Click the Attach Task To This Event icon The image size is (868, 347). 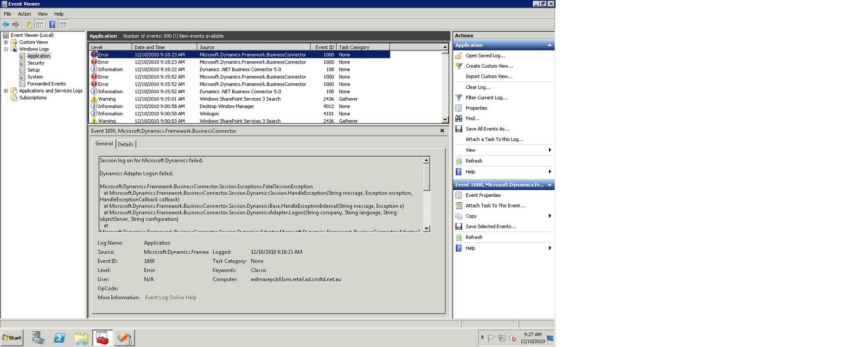click(x=458, y=206)
